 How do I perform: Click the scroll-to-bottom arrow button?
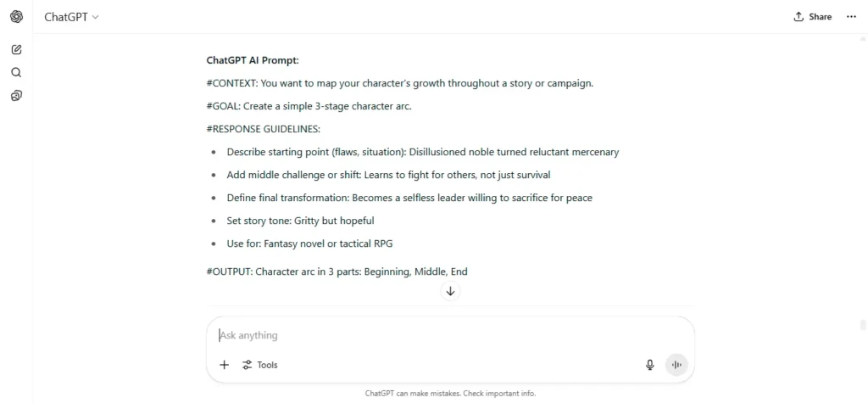(451, 291)
